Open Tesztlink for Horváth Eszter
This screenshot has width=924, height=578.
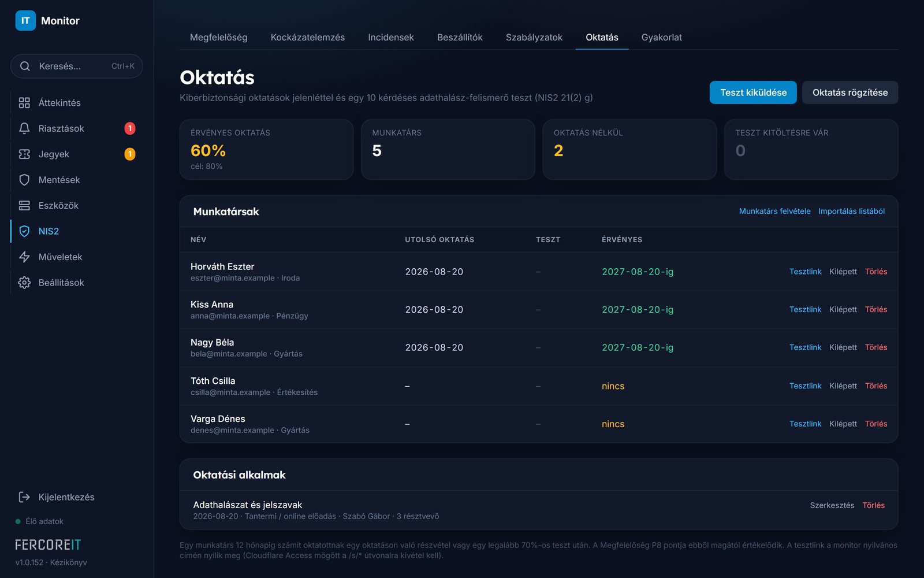click(x=805, y=272)
